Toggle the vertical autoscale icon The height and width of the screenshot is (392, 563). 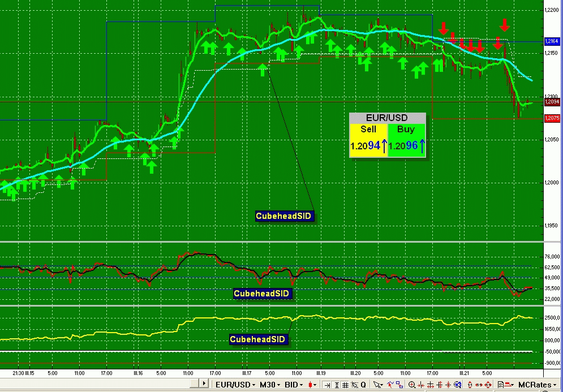(x=337, y=385)
